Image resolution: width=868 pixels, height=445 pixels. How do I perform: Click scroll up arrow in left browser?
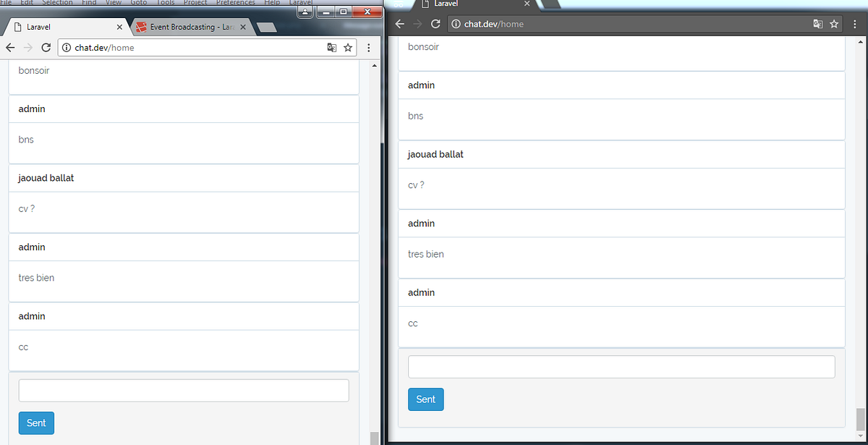[x=374, y=65]
